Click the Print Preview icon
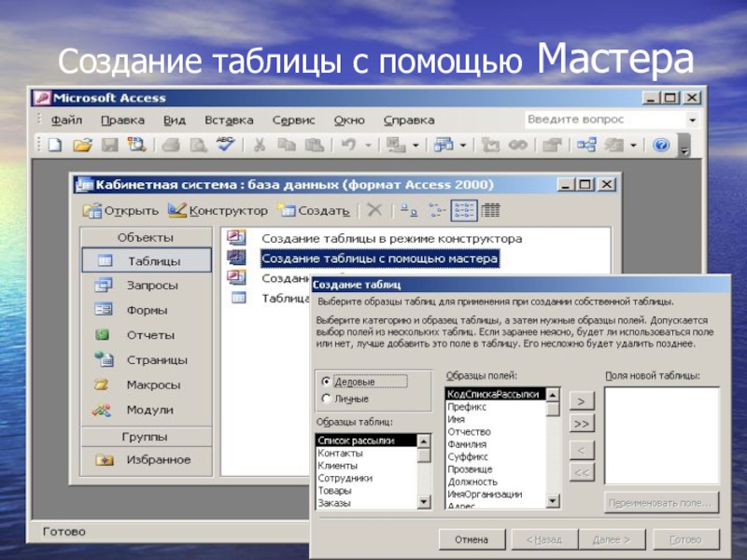The height and width of the screenshot is (560, 747). click(198, 145)
